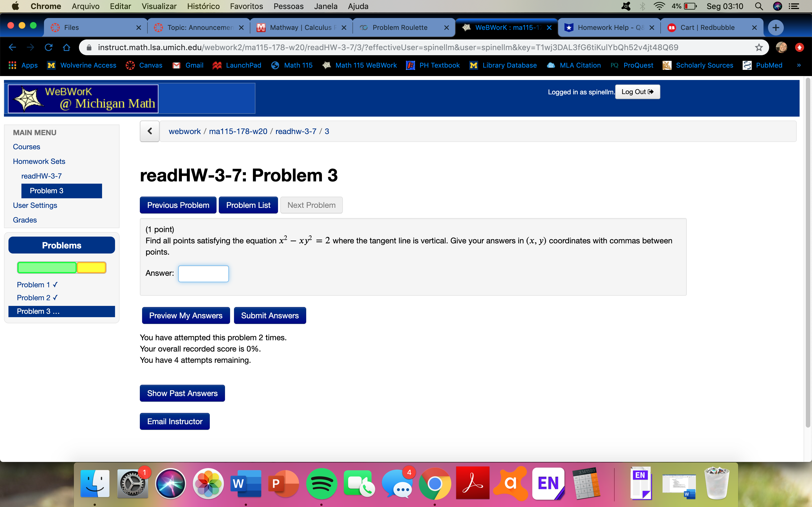Open Spotify from the dock

(321, 483)
